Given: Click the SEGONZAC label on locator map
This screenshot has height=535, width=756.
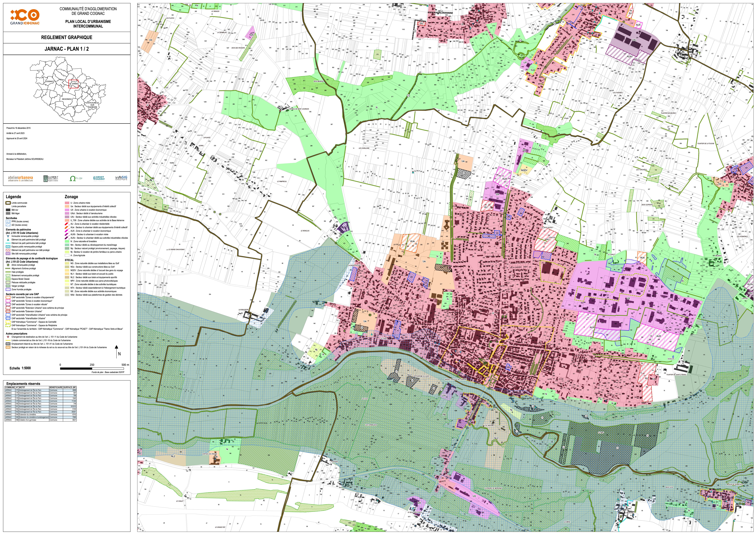Looking at the screenshot, I should [67, 99].
